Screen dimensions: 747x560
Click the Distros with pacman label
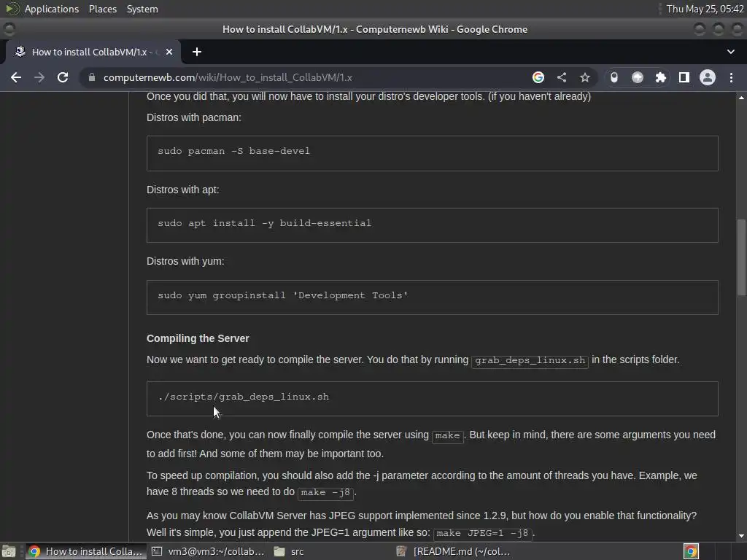[194, 117]
